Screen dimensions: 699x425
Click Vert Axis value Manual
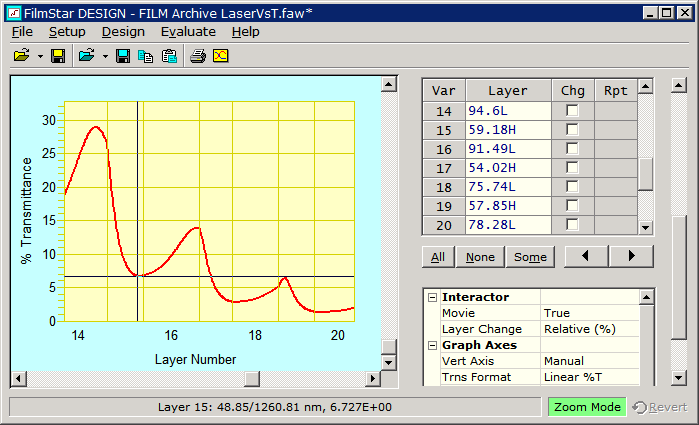click(x=590, y=361)
